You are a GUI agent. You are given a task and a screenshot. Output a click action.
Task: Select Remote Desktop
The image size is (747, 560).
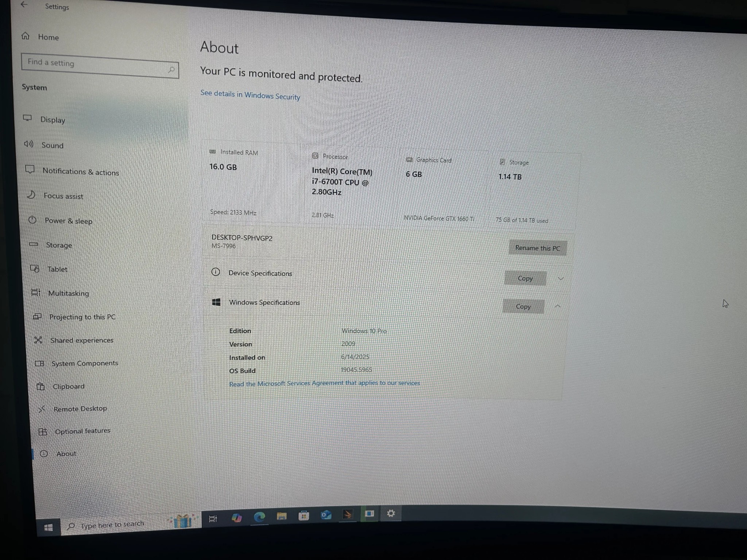pyautogui.click(x=80, y=409)
